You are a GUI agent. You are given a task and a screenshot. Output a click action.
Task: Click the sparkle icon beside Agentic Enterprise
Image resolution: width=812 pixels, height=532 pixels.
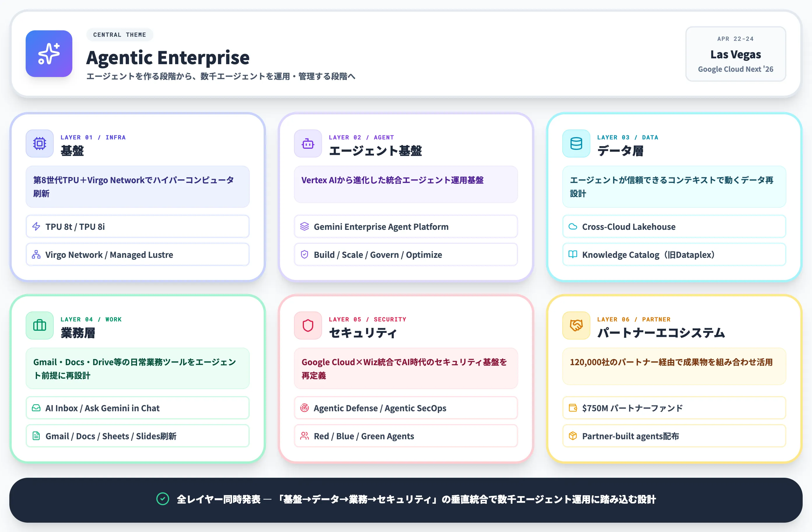point(49,54)
